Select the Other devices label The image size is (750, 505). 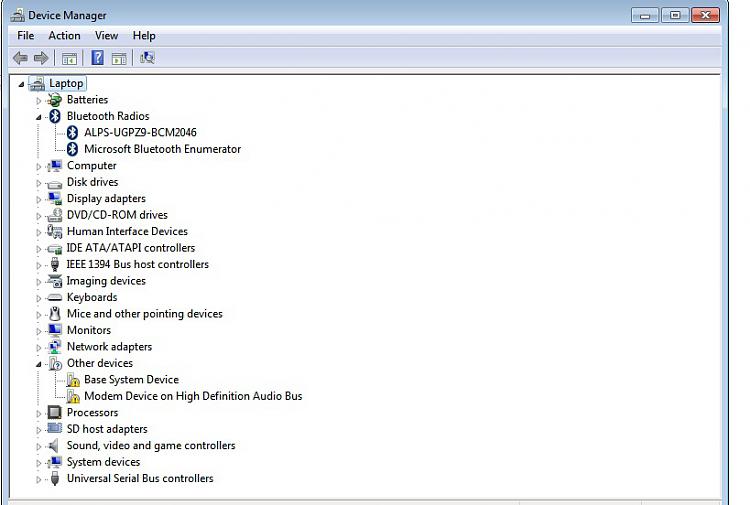click(x=99, y=363)
